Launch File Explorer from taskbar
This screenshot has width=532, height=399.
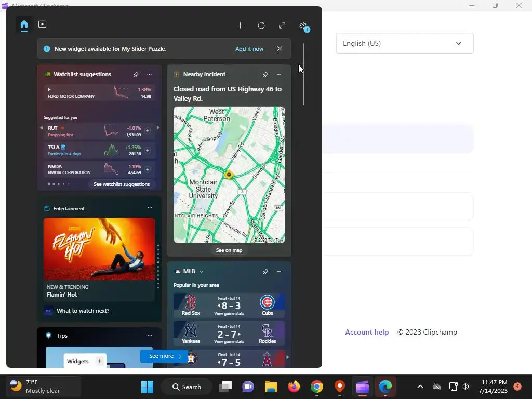(271, 387)
